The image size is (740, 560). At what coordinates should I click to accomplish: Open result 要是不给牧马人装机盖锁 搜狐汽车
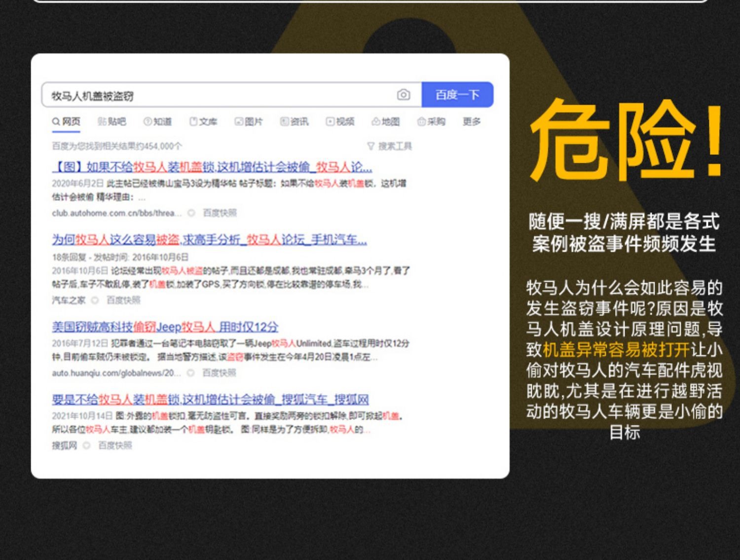(211, 400)
